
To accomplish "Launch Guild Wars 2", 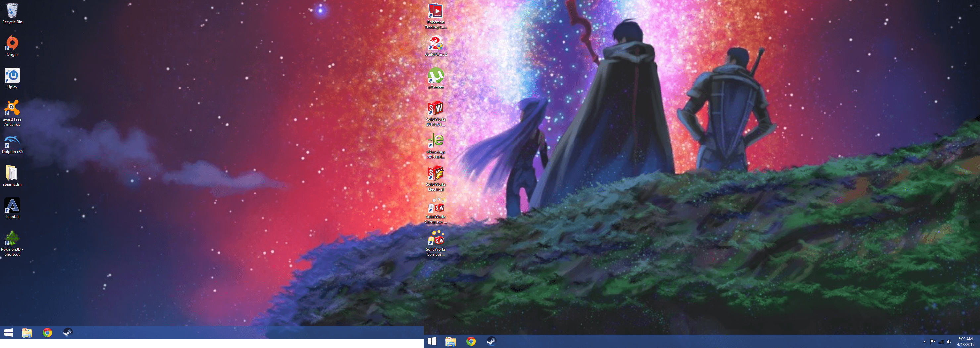I will (437, 44).
